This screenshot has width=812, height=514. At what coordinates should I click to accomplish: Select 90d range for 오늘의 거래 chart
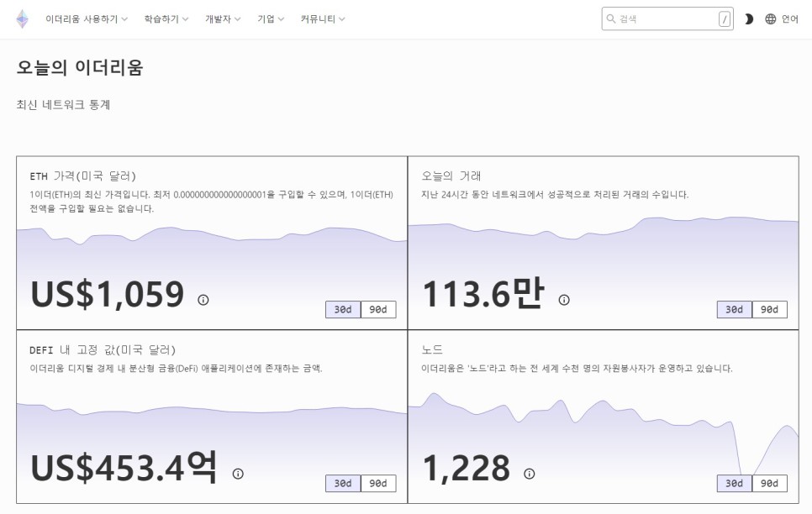click(769, 310)
